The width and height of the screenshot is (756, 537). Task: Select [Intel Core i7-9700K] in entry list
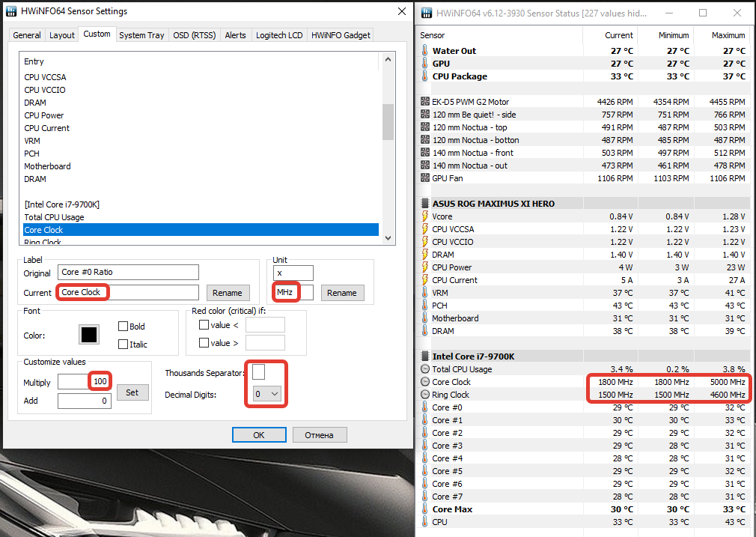coord(61,204)
